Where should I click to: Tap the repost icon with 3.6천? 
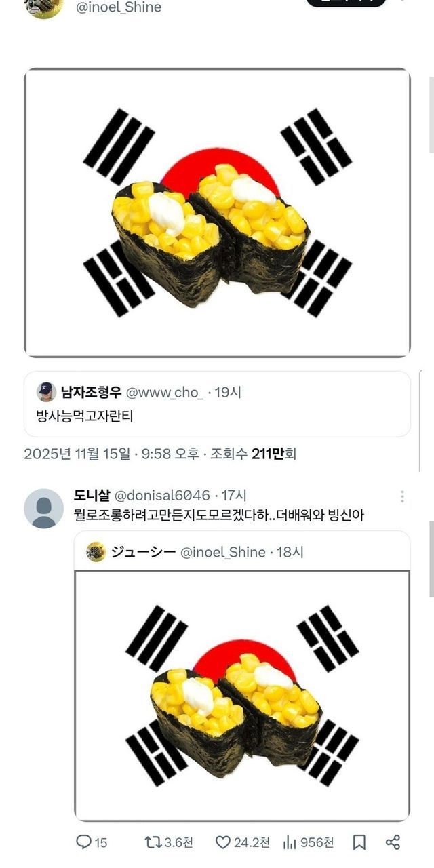click(x=153, y=842)
